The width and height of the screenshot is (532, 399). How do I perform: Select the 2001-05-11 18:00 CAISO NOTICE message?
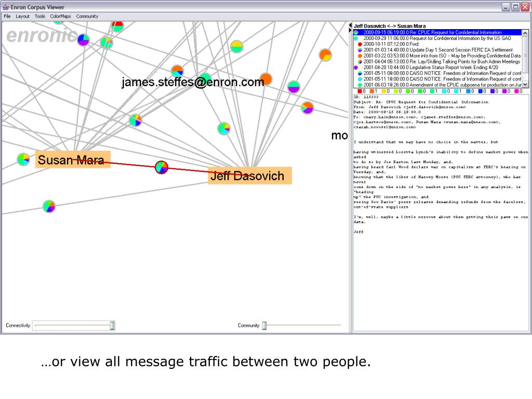tap(437, 79)
